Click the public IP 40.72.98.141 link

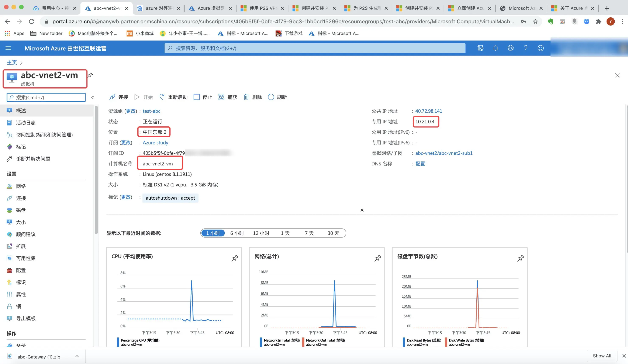428,111
